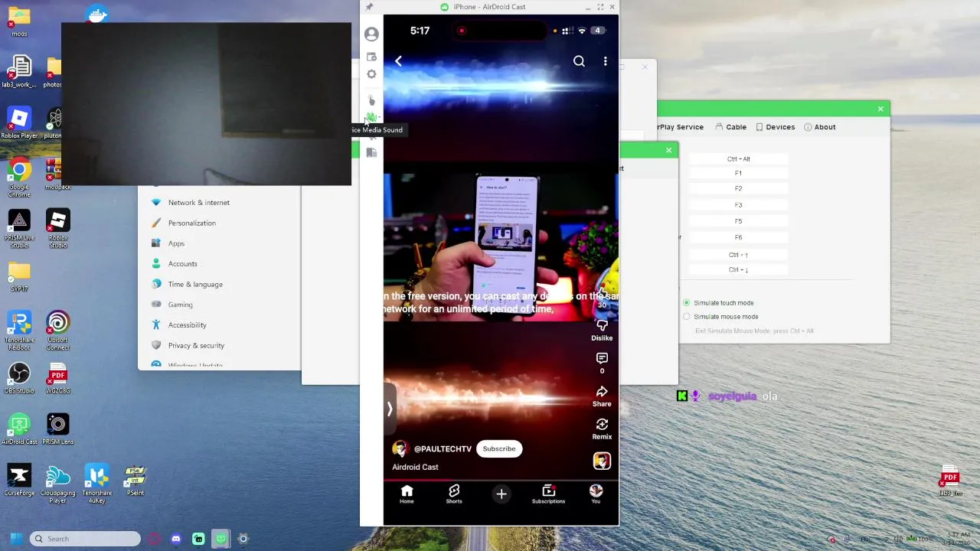Viewport: 980px width, 551px height.
Task: Tap Share on the YouTube Short
Action: click(602, 396)
